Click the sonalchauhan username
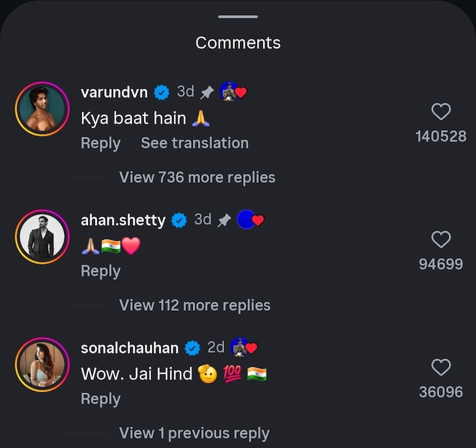This screenshot has height=448, width=476. 129,348
